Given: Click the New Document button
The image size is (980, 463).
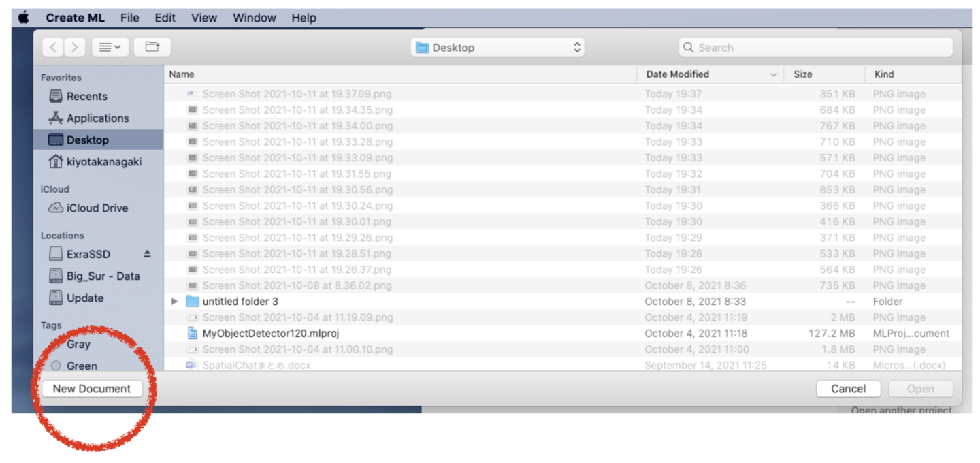Looking at the screenshot, I should click(92, 388).
